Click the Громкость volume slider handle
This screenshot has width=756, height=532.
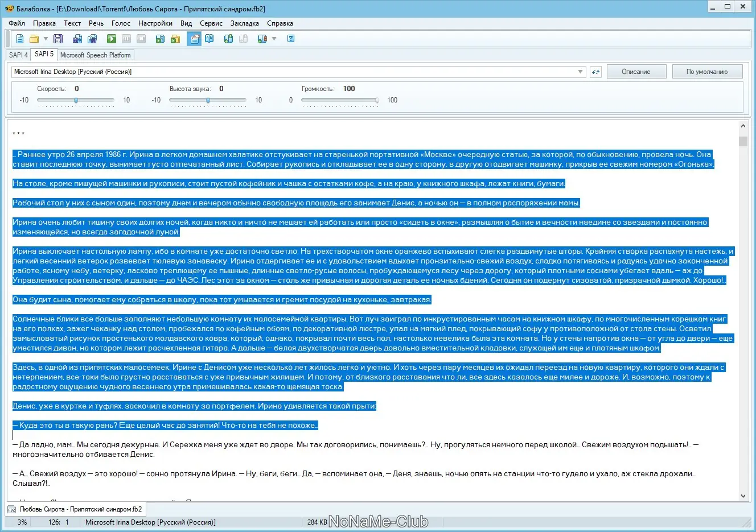[x=376, y=100]
